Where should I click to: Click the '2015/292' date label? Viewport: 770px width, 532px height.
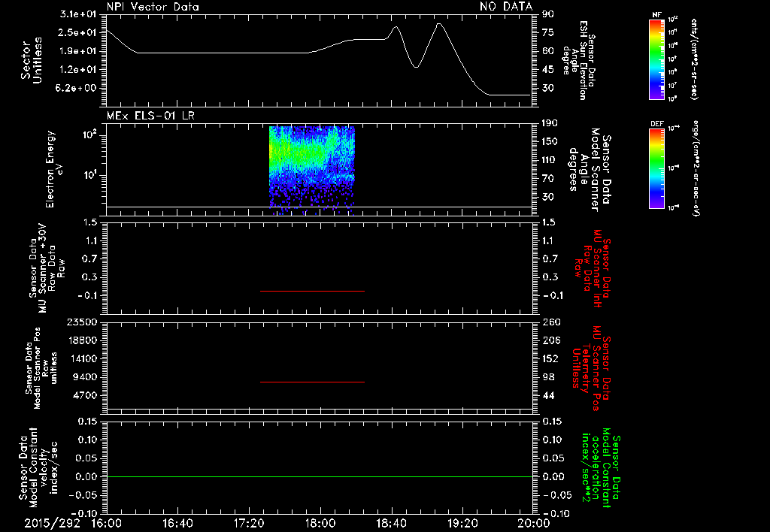point(52,523)
